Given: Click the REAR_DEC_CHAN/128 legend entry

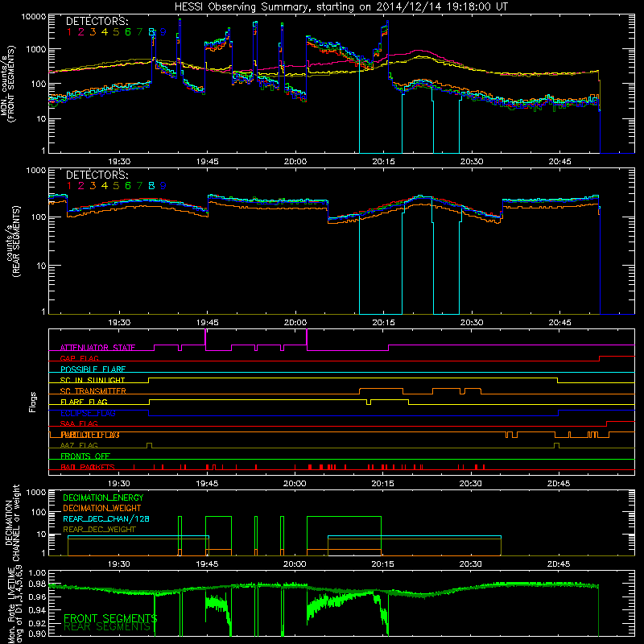Looking at the screenshot, I should 106,519.
